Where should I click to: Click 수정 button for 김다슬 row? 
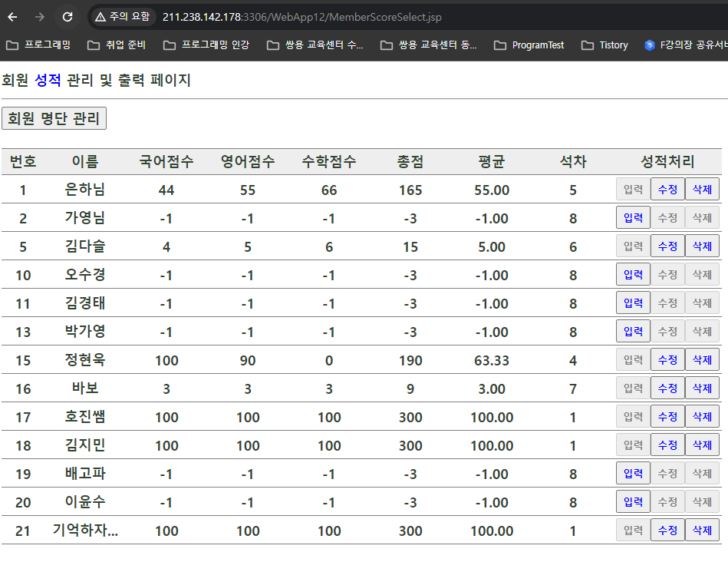[667, 246]
